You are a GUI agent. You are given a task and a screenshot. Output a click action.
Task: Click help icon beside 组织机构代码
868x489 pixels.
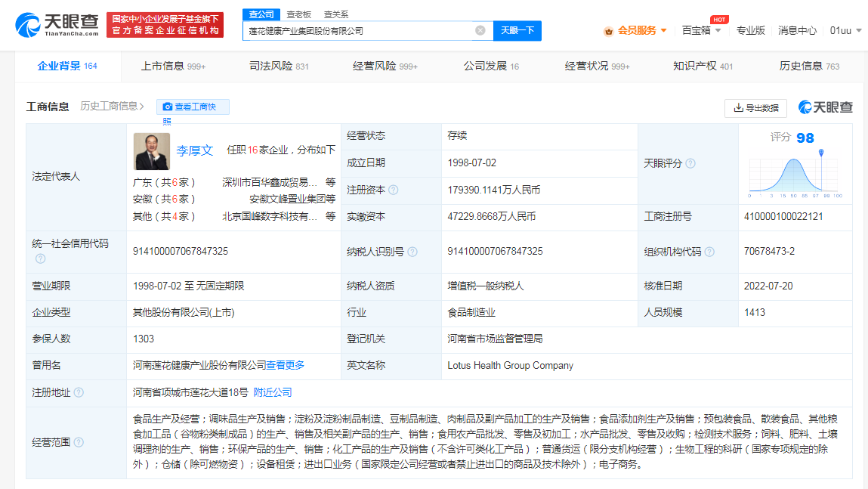[709, 252]
